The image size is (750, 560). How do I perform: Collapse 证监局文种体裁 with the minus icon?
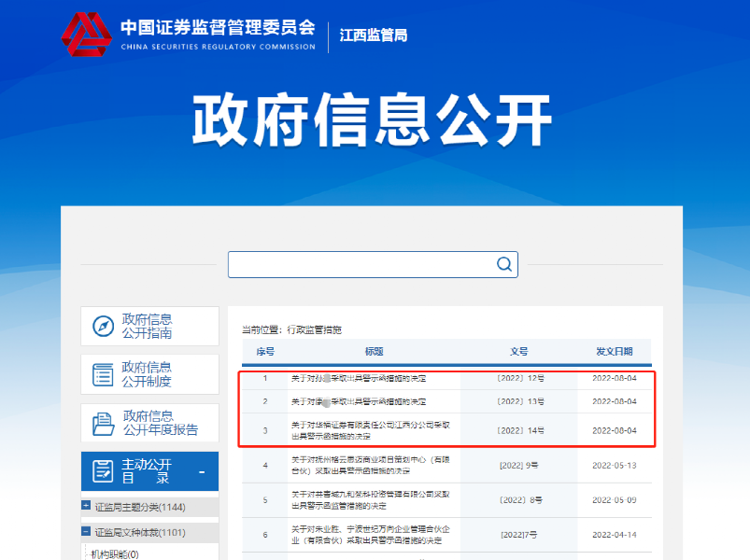86,532
